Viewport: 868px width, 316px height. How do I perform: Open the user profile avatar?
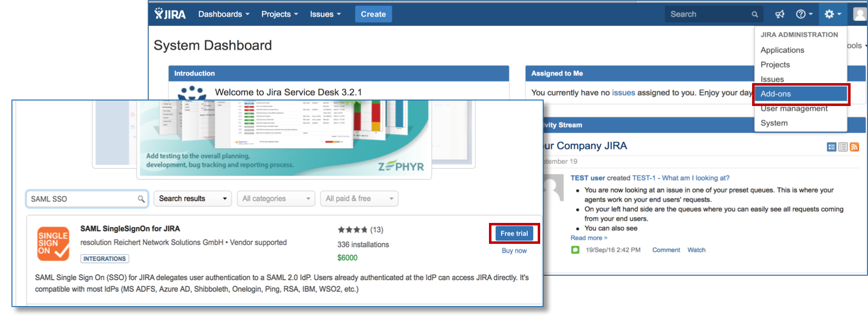[861, 14]
